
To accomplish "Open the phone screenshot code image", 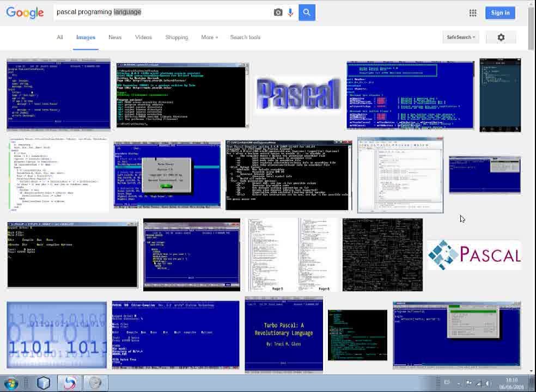I will (x=500, y=95).
